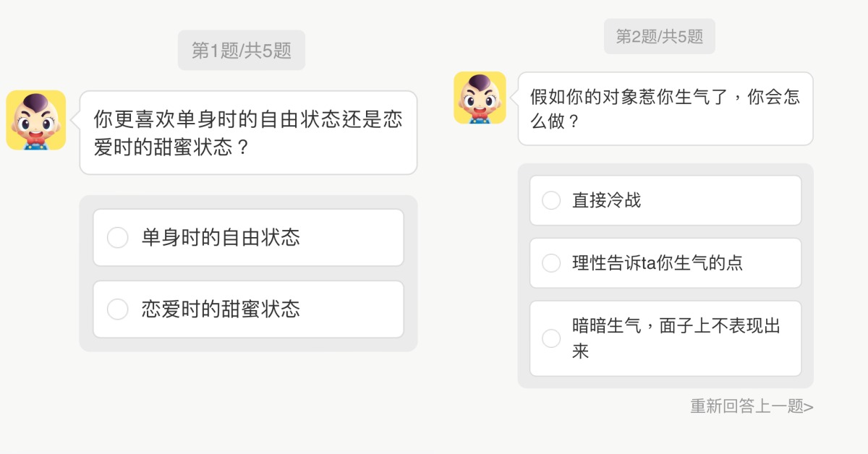Select the radio circle for 恋爱时的甜蜜状态
The width and height of the screenshot is (868, 454).
point(117,309)
